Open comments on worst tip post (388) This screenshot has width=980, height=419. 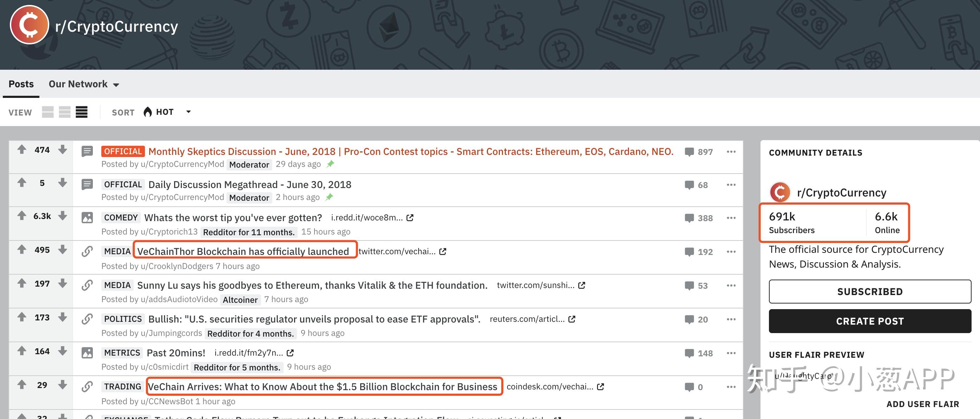pos(699,218)
